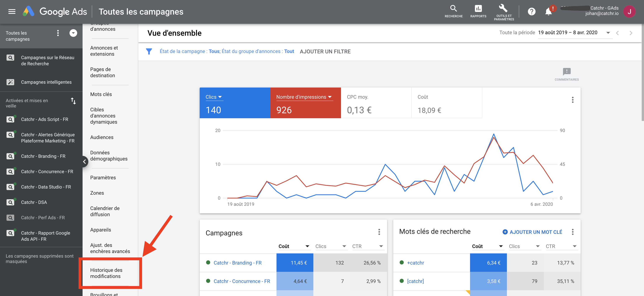Expand the Toutes les campagnes dropdown circle
The image size is (644, 296).
[73, 33]
